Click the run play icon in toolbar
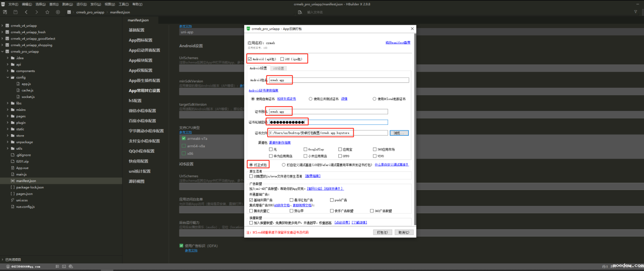The image size is (644, 271). click(x=58, y=12)
